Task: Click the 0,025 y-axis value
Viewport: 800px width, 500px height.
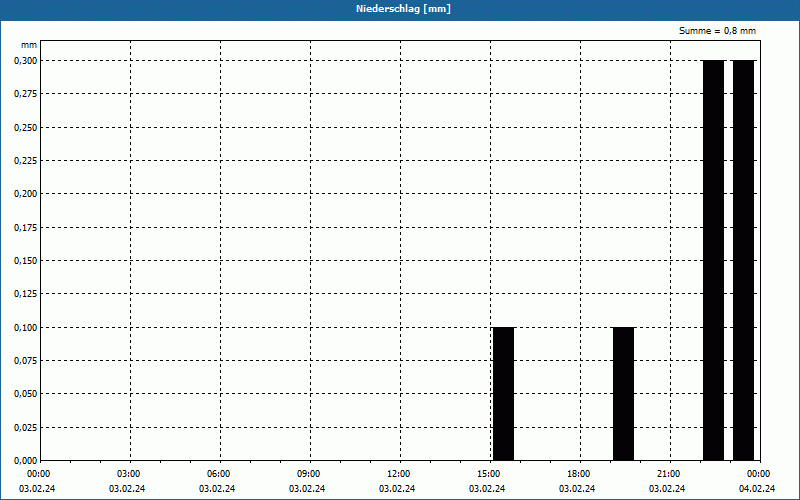Action: (26, 428)
